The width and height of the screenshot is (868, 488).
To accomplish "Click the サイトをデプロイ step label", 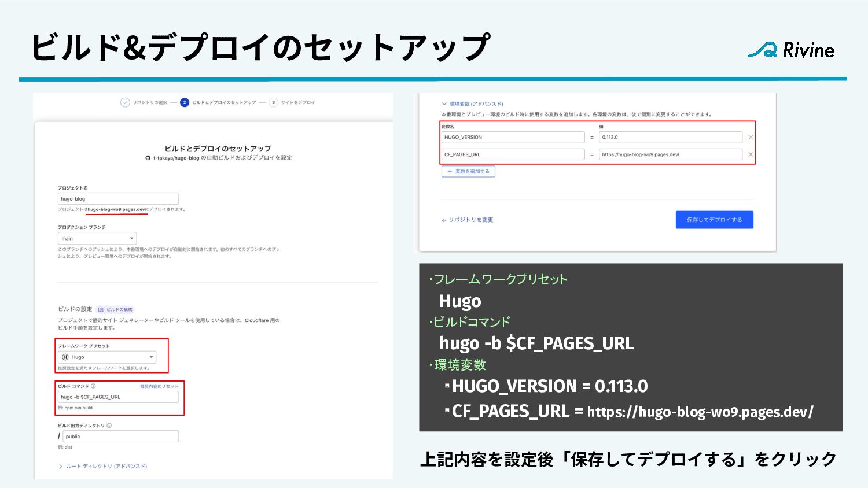I will pyautogui.click(x=298, y=102).
